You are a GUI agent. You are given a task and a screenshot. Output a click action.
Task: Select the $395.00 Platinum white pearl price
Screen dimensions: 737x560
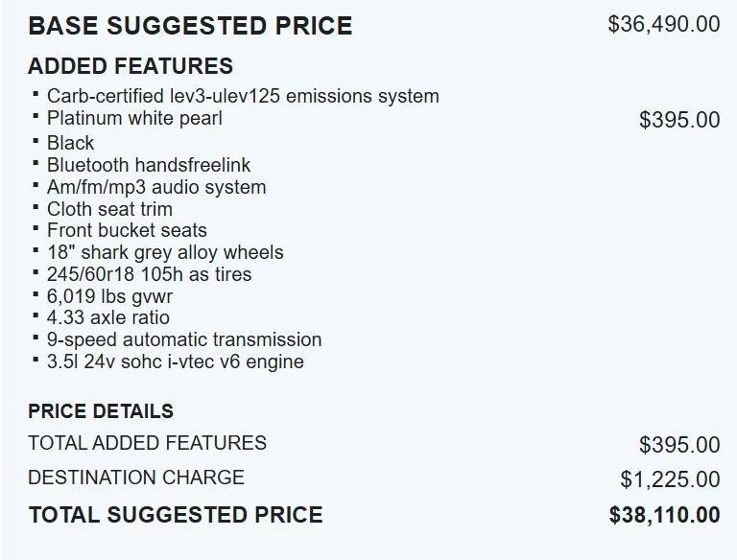click(678, 120)
